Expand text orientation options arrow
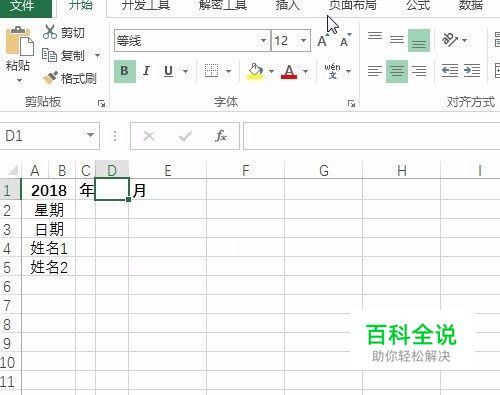The width and height of the screenshot is (500, 395). point(465,41)
